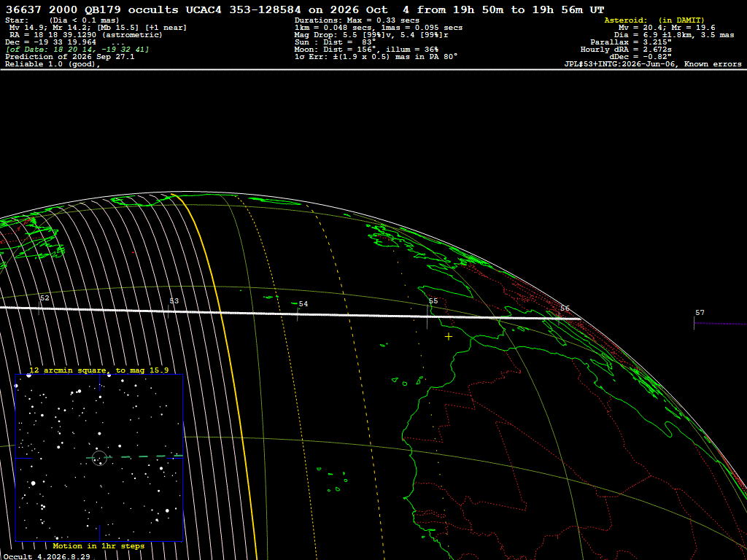747x560 pixels.
Task: Click the 56 minute marker near limb
Action: click(x=565, y=308)
